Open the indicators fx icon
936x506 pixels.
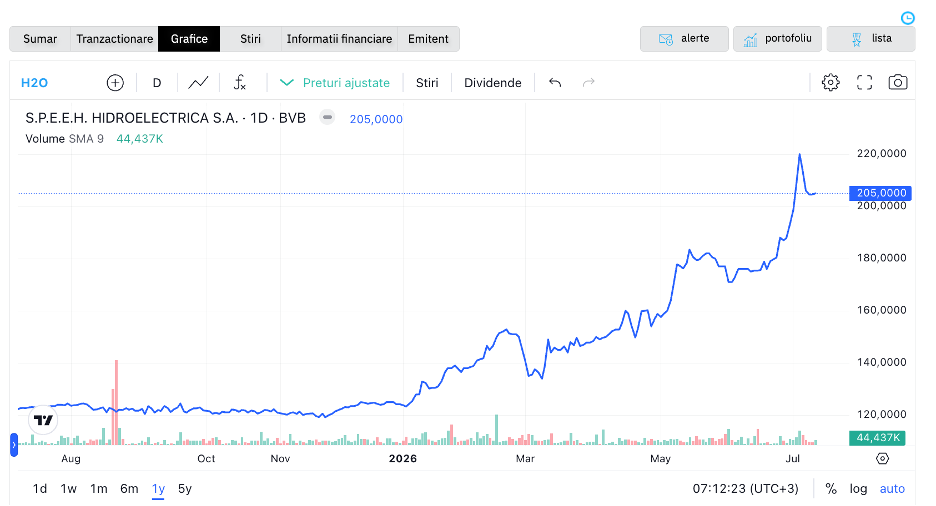[x=239, y=82]
